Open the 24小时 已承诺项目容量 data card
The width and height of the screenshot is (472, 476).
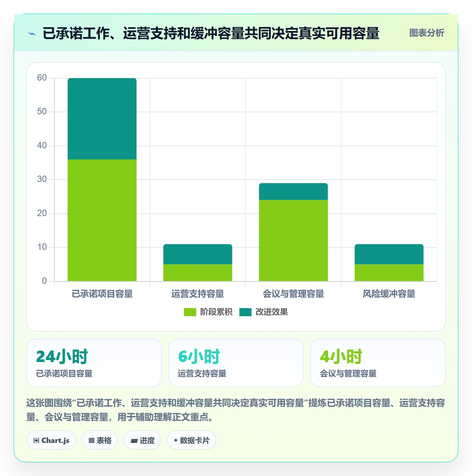[94, 363]
